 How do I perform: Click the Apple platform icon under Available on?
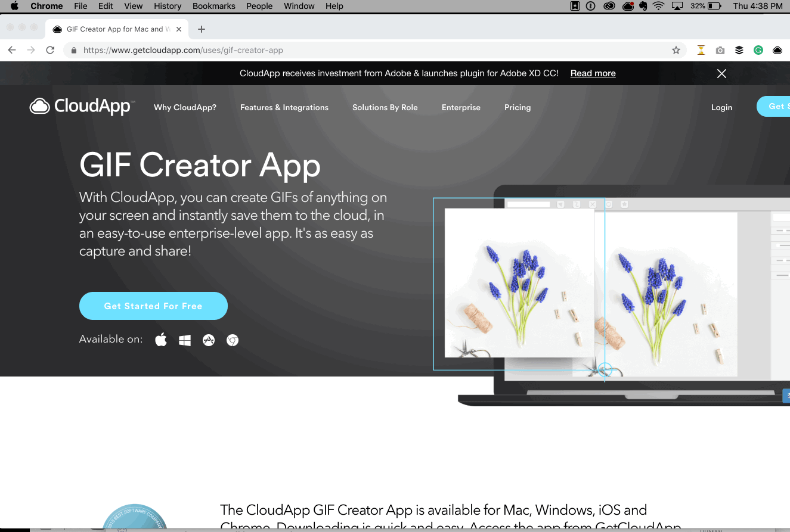(x=160, y=340)
